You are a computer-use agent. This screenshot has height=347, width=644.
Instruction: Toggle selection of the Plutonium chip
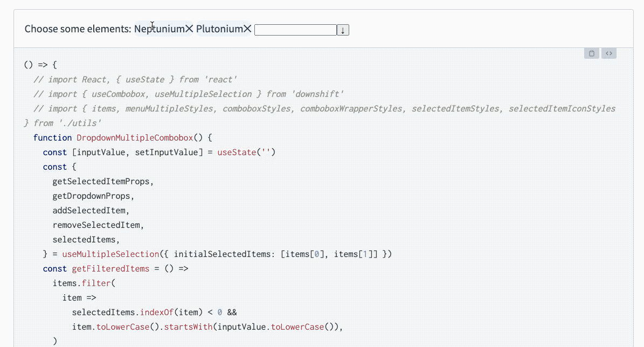221,29
